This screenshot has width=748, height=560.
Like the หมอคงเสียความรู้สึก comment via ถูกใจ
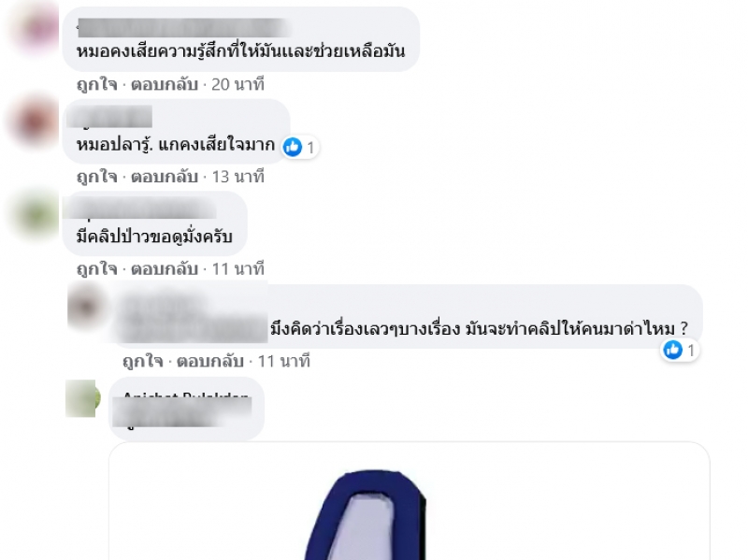point(97,84)
